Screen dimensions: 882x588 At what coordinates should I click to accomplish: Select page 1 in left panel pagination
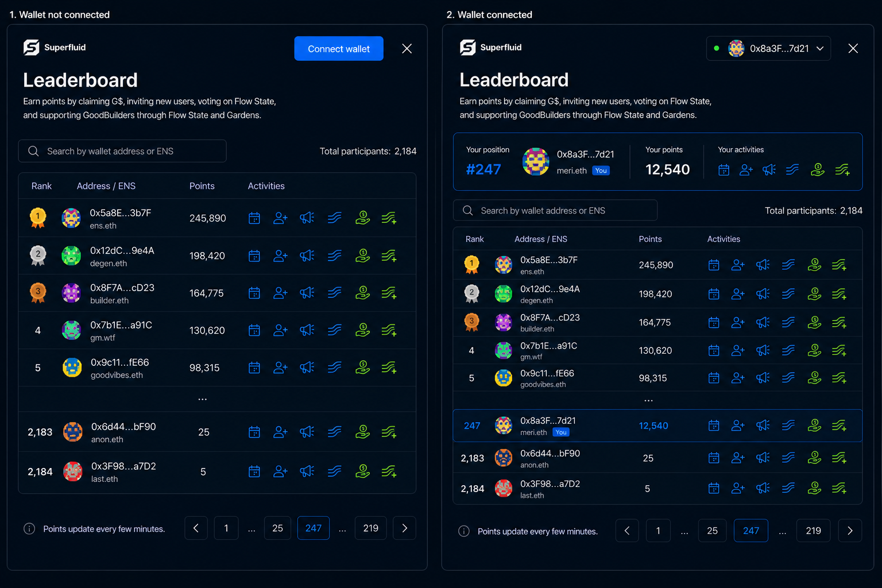(226, 528)
